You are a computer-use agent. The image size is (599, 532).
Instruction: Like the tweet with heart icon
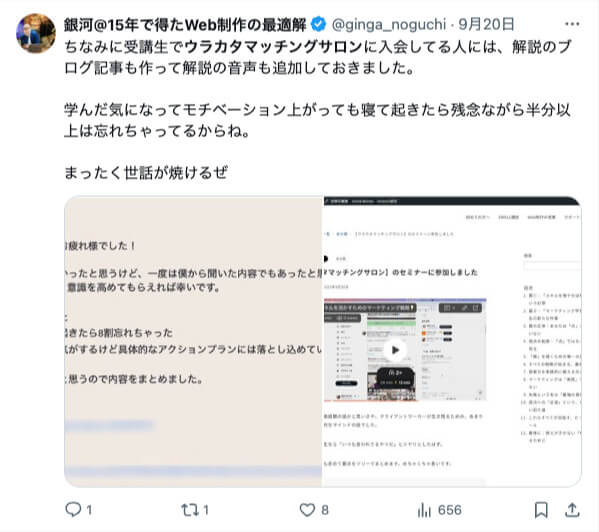coord(307,510)
